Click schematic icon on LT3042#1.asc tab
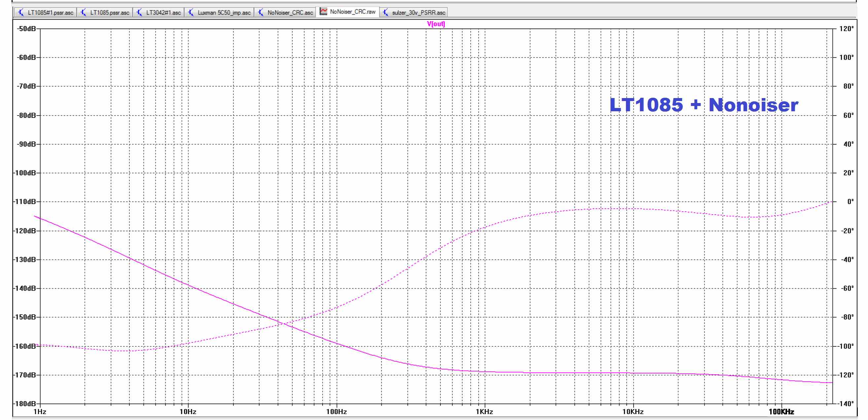The width and height of the screenshot is (868, 420). [140, 13]
